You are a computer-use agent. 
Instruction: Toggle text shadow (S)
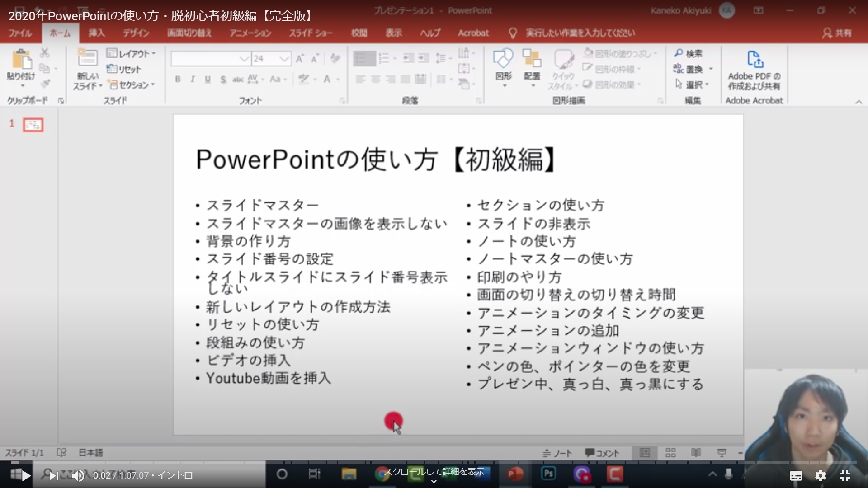tap(223, 80)
